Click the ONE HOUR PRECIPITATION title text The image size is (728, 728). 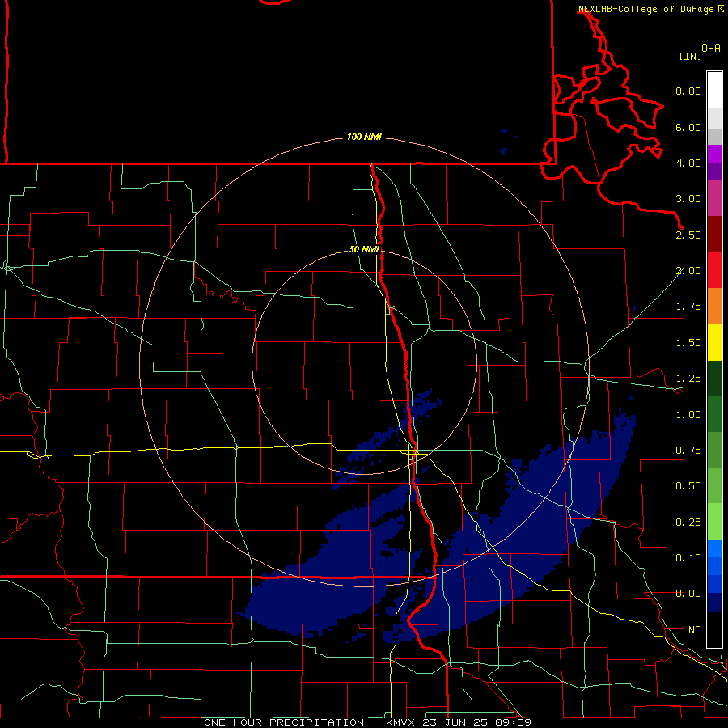(284, 722)
